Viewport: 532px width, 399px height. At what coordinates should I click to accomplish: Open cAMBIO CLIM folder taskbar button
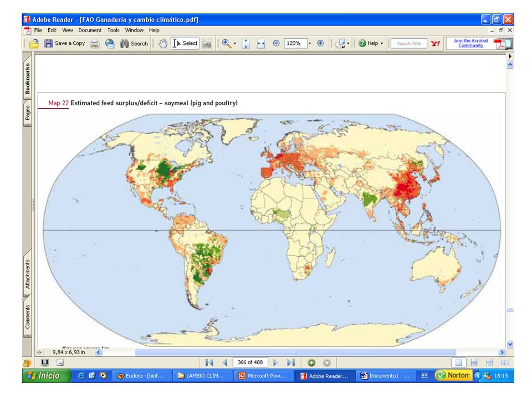coord(202,376)
